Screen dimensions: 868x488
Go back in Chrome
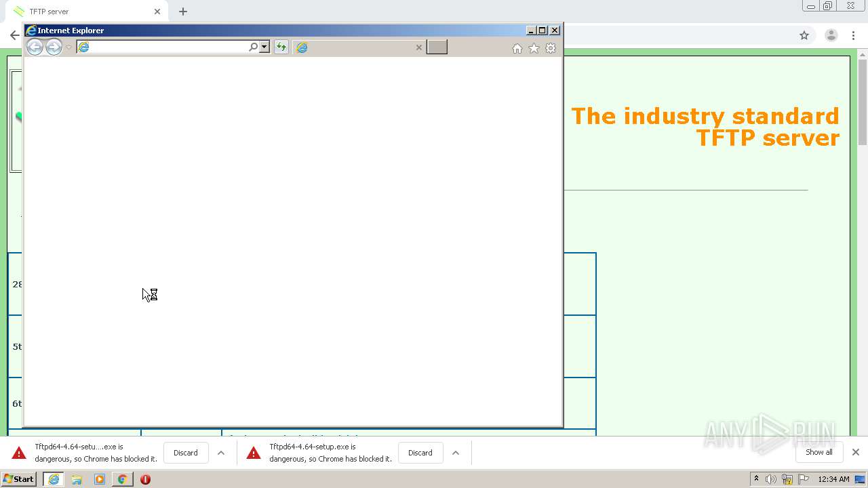[15, 35]
